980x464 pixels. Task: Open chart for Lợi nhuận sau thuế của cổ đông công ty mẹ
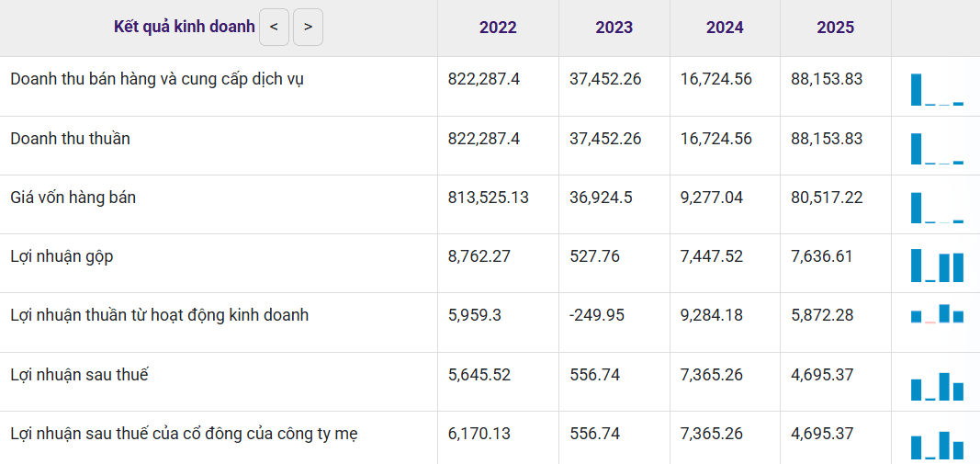(937, 446)
